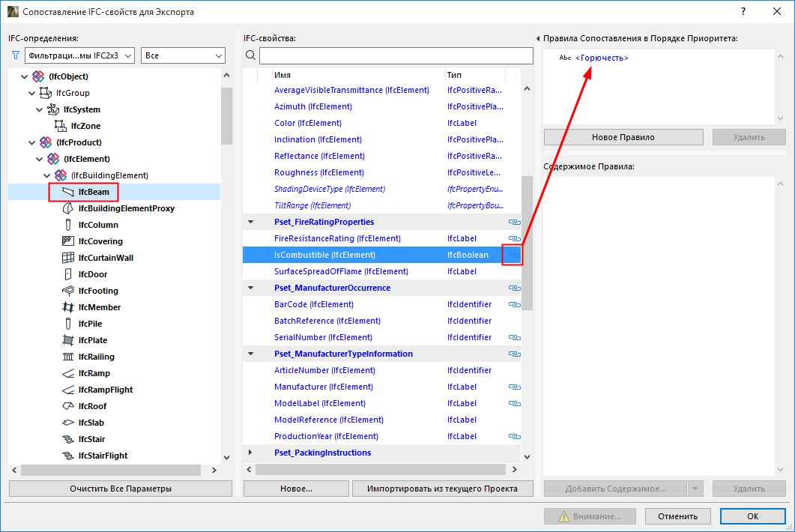Select the IfcStair icon
Screen dimensions: 795x532
pos(68,439)
